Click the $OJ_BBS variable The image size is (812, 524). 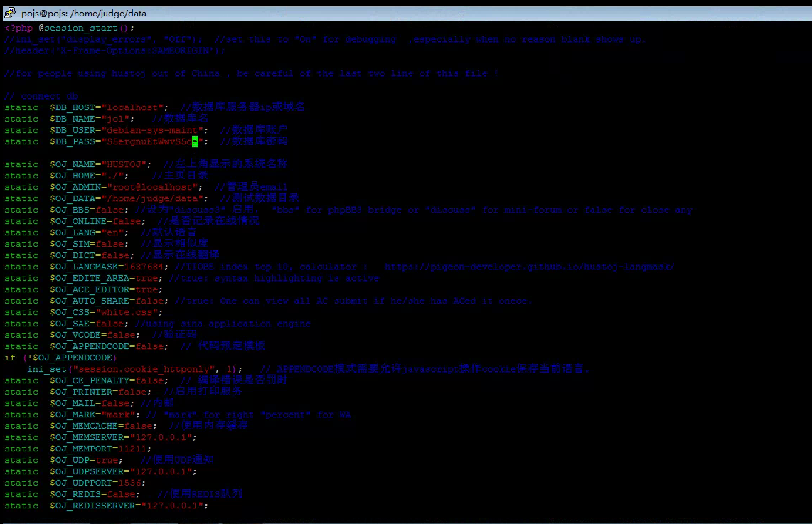(x=70, y=210)
